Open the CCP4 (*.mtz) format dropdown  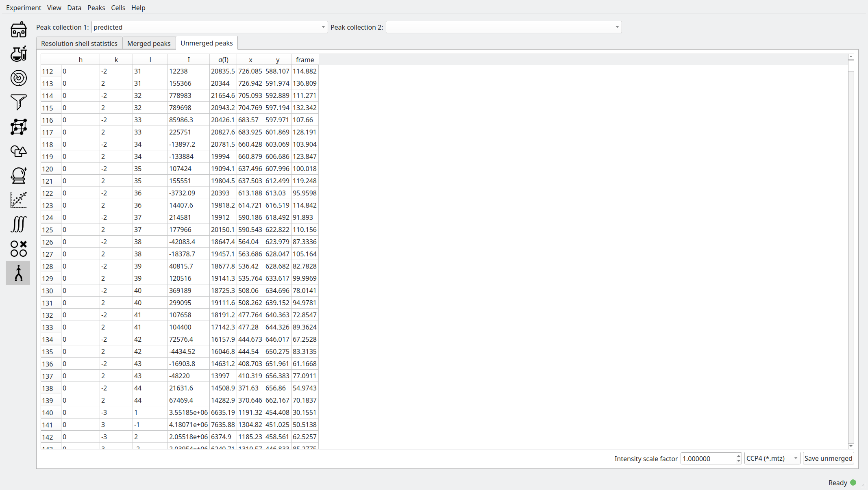772,458
